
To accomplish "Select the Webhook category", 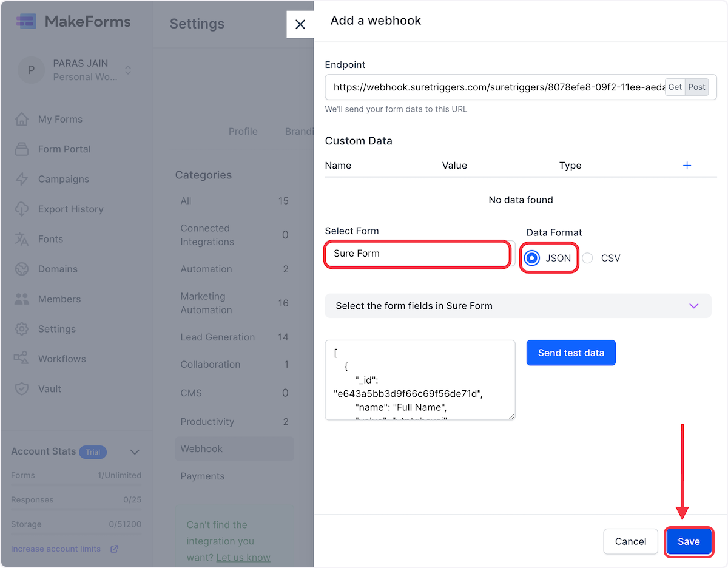I will pyautogui.click(x=234, y=448).
